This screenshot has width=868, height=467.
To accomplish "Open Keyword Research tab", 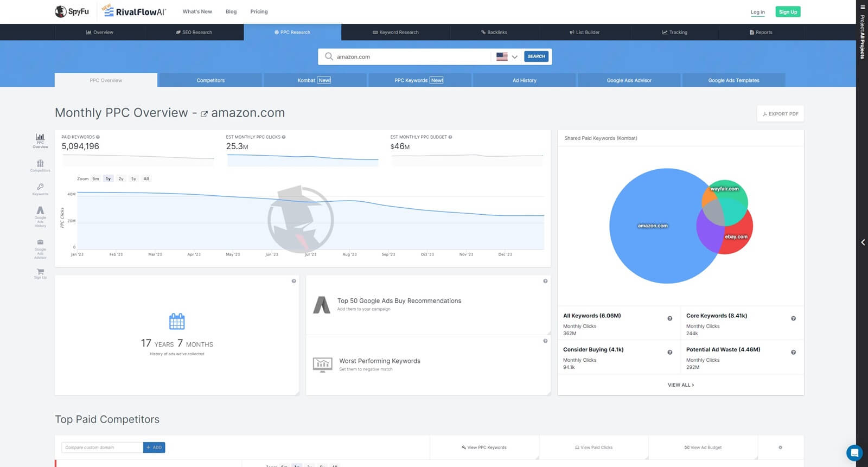I will pyautogui.click(x=395, y=32).
